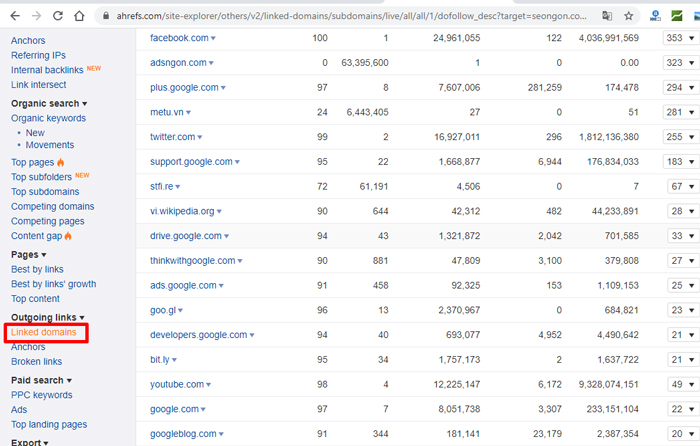This screenshot has height=446, width=700.
Task: Click the browser forward arrow
Action: [37, 16]
